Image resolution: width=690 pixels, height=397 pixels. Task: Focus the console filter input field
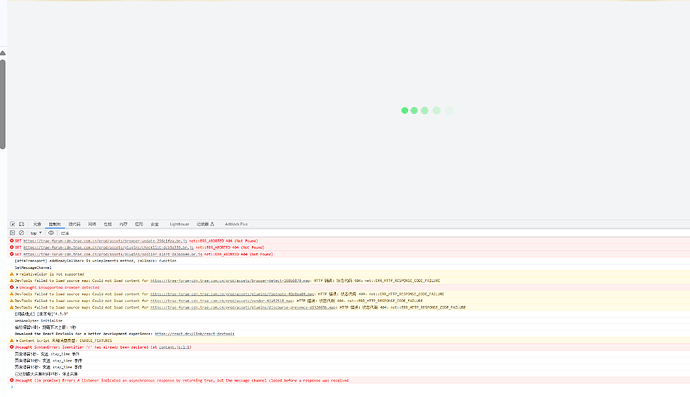coord(65,233)
